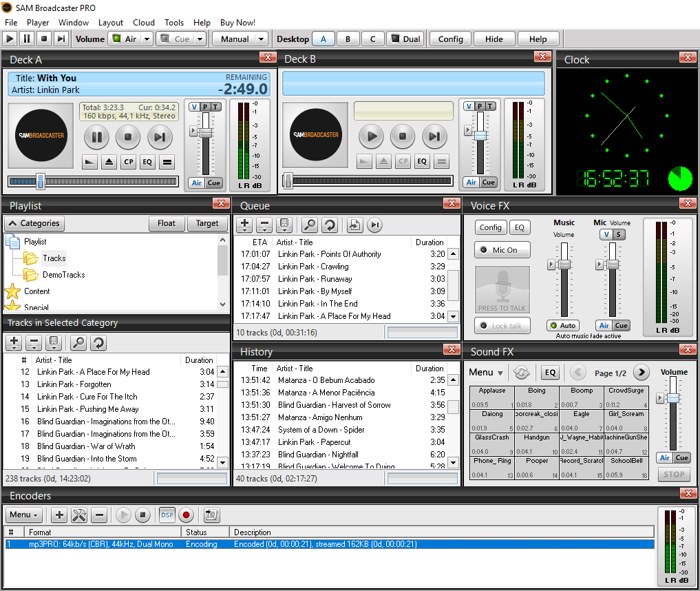Open the Cue volume dropdown arrow
The width and height of the screenshot is (700, 591).
tap(200, 39)
